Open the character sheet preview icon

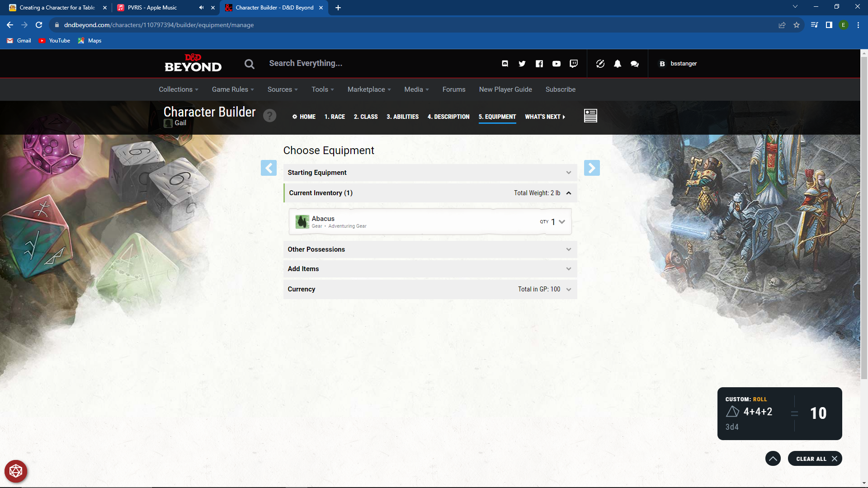(x=590, y=116)
